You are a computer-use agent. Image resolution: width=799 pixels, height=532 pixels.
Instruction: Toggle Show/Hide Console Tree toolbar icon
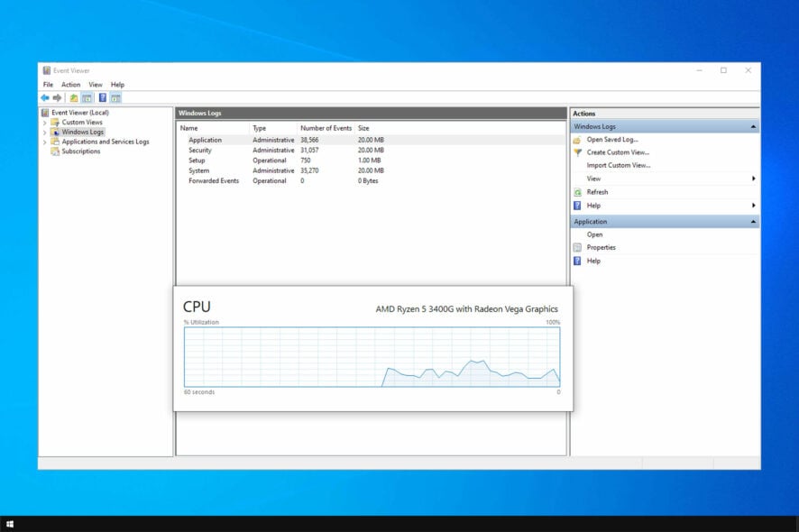pos(87,98)
